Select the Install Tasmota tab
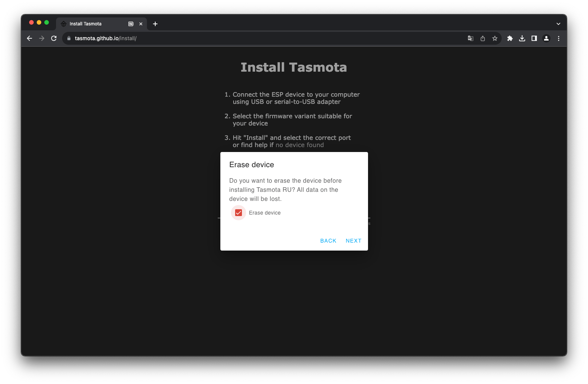The image size is (588, 384). 91,24
